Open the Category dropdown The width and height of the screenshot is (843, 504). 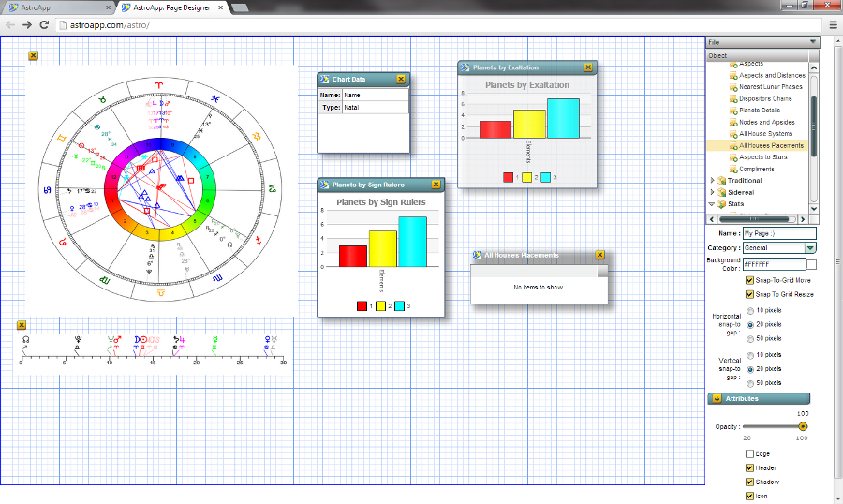tap(810, 248)
